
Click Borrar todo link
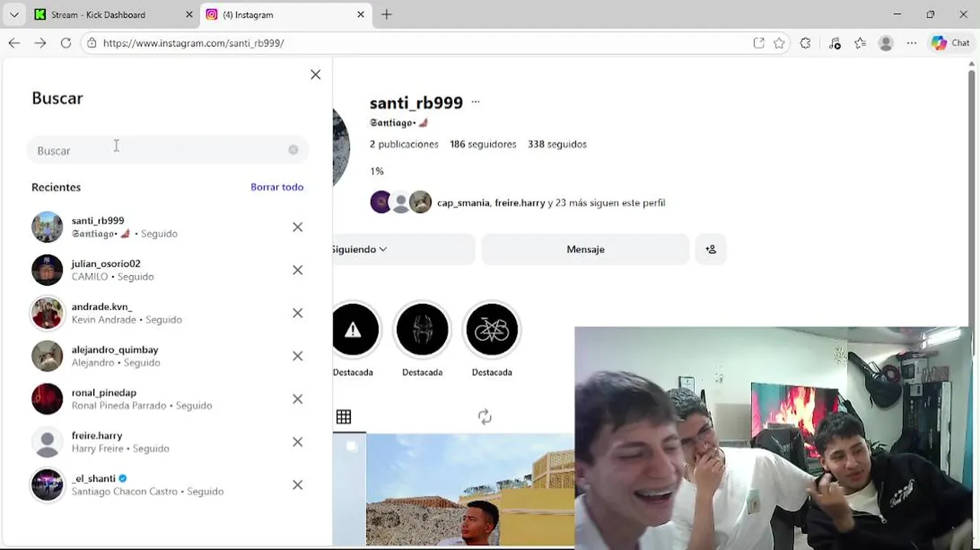point(277,187)
